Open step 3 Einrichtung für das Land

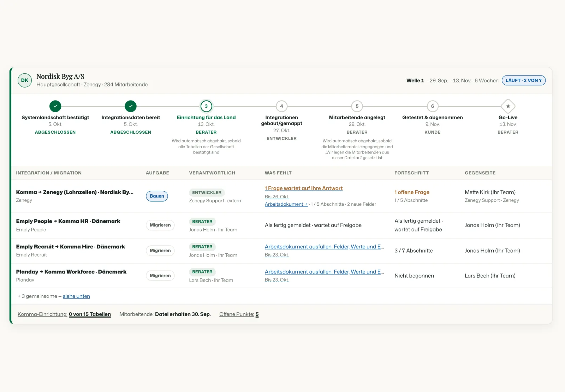click(x=206, y=106)
